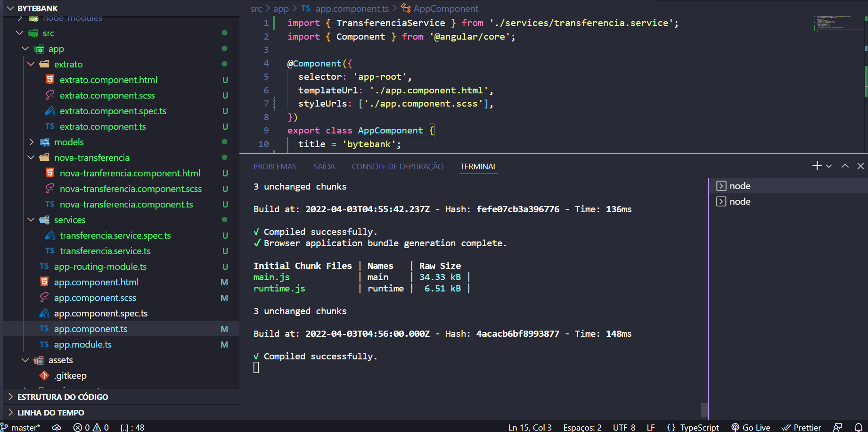The image size is (868, 432).
Task: Click the src breadcrumb
Action: (256, 8)
